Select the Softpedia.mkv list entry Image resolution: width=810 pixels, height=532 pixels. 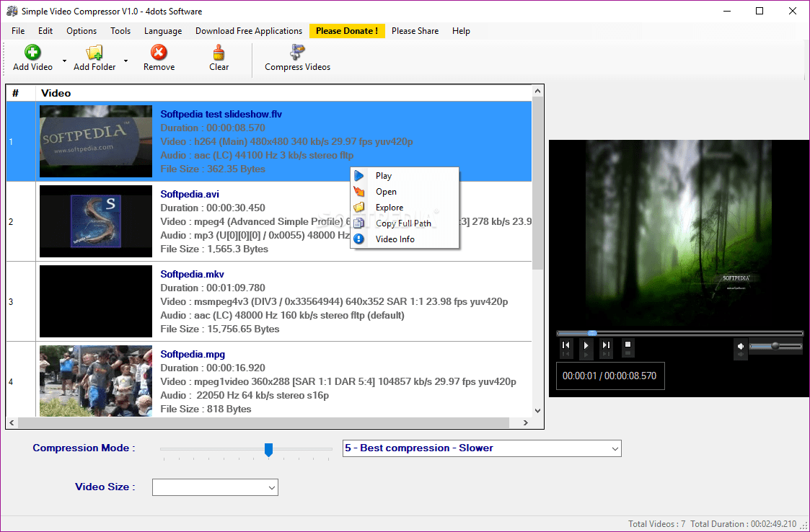pos(289,301)
